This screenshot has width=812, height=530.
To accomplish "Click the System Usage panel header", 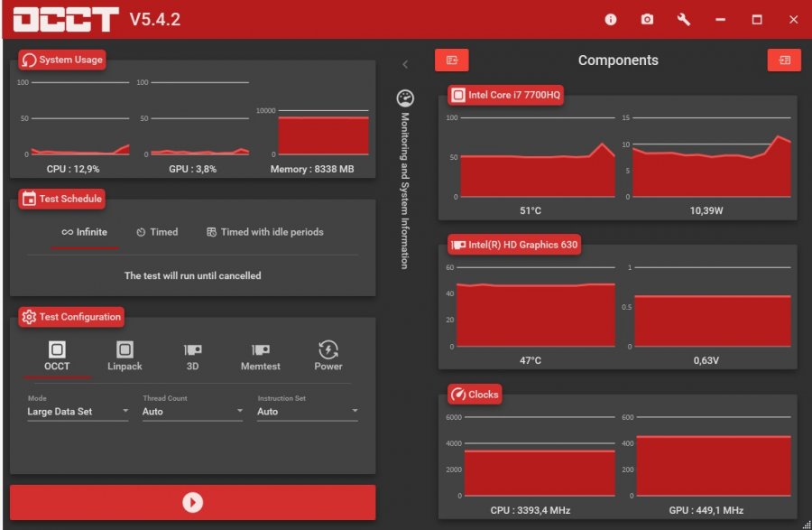I will [x=62, y=60].
